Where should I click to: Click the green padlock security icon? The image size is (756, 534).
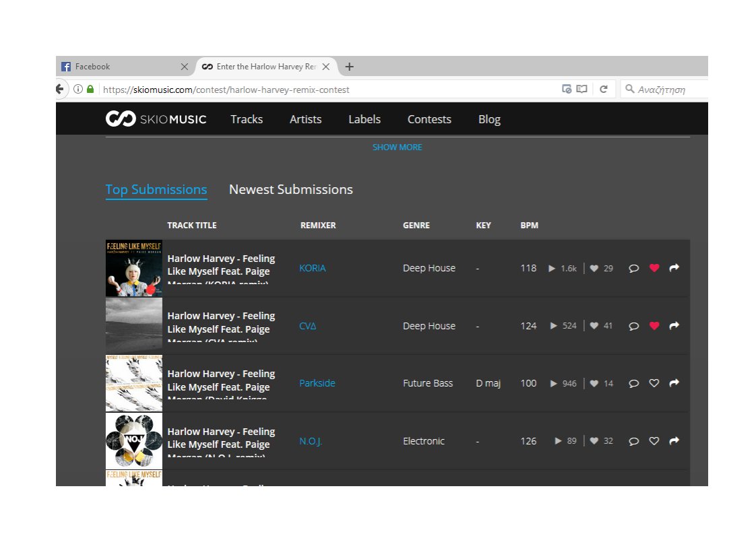click(x=90, y=89)
